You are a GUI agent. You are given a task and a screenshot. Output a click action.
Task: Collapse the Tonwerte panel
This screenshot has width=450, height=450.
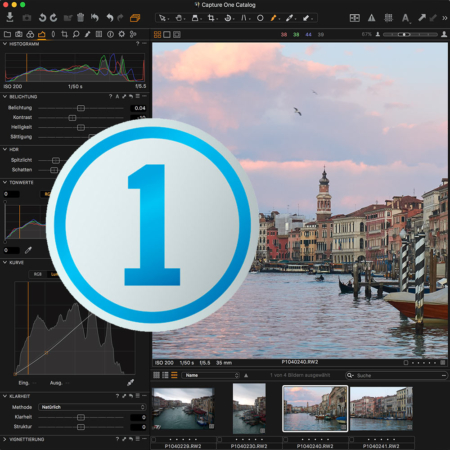pyautogui.click(x=5, y=182)
